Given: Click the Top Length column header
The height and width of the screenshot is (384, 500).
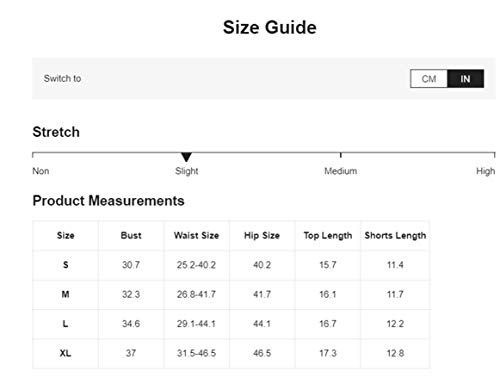Looking at the screenshot, I should coord(328,235).
